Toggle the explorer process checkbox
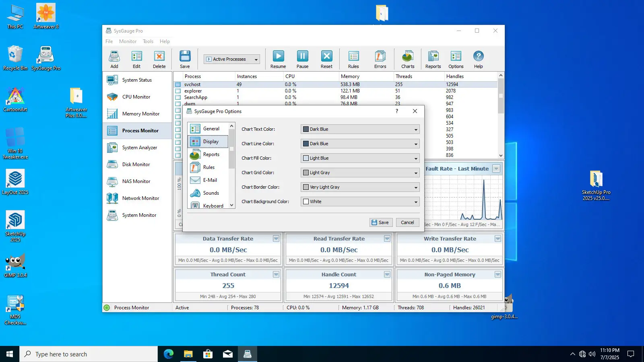Viewport: 644px width, 362px height. click(x=178, y=91)
